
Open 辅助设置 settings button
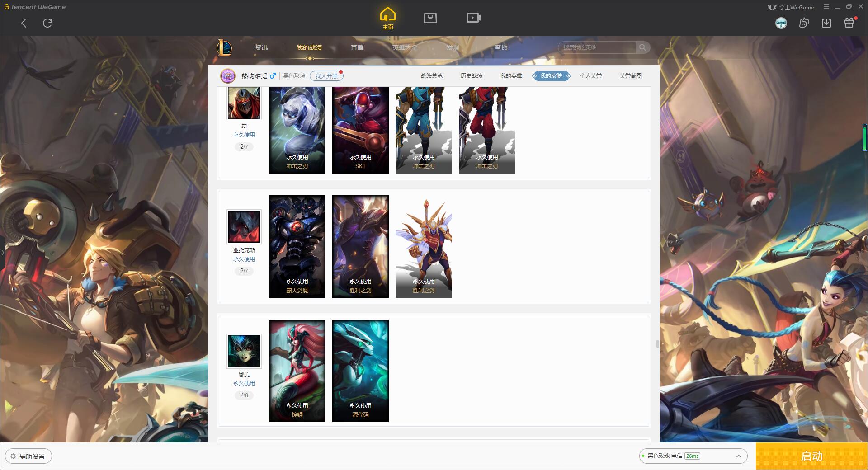(x=28, y=456)
